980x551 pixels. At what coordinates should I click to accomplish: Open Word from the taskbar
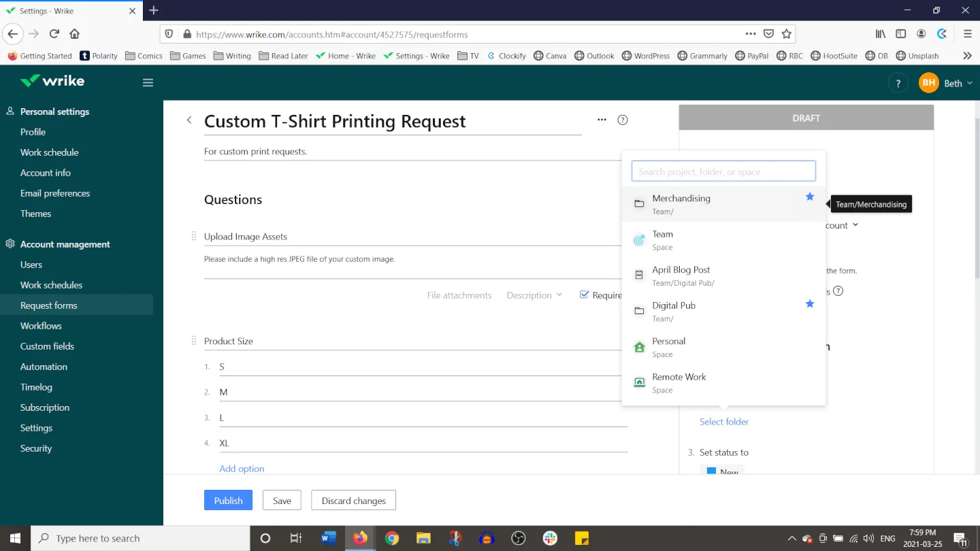click(x=329, y=538)
